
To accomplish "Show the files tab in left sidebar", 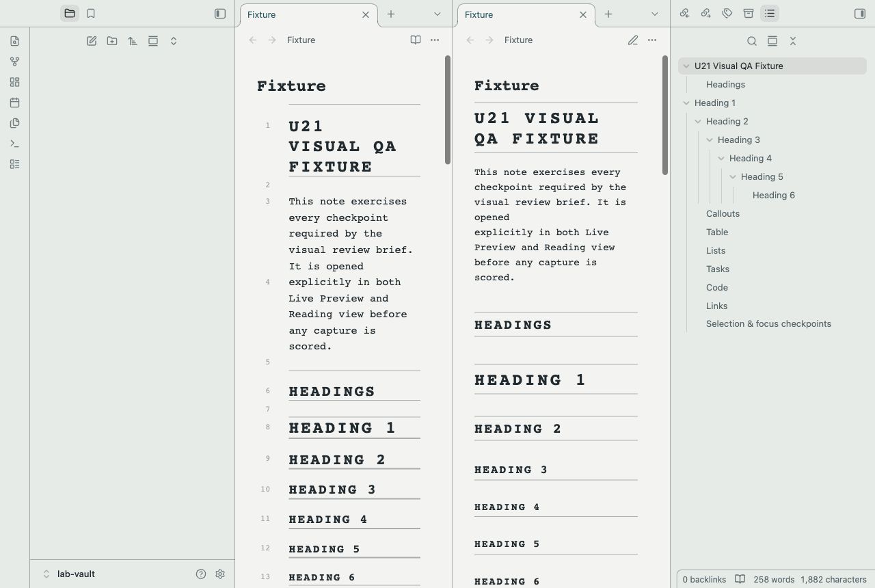I will click(x=70, y=13).
